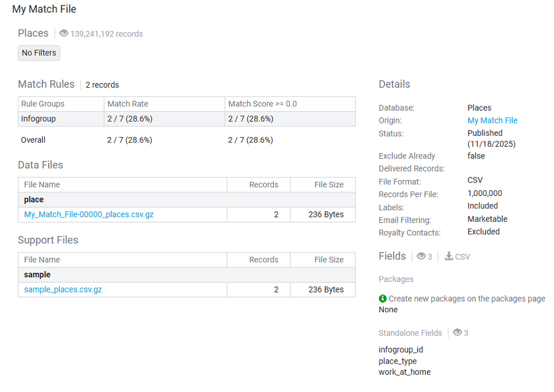Click the eye icon next to Fields heading
The image size is (554, 392).
(421, 256)
